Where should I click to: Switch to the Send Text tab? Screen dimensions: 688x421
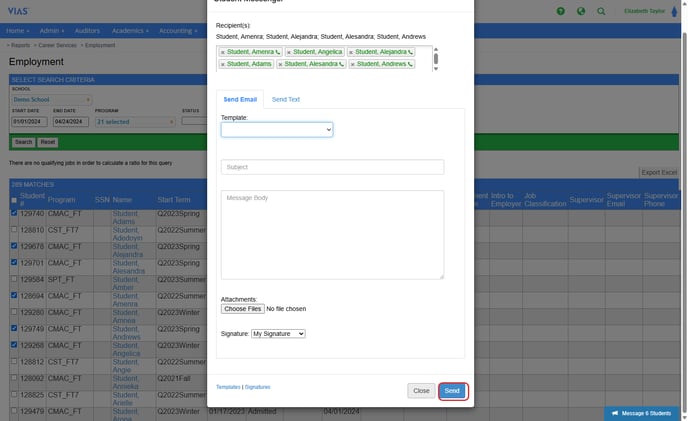click(x=285, y=100)
